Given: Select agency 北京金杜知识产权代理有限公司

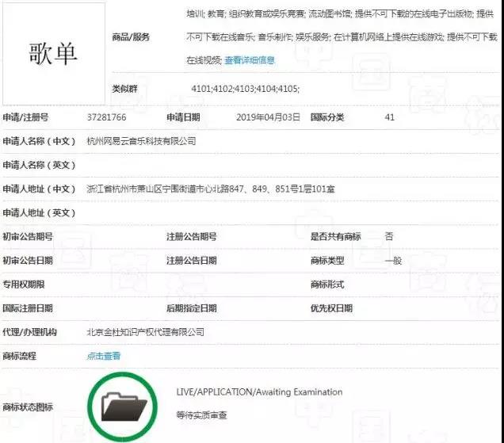Looking at the screenshot, I should (x=145, y=332).
